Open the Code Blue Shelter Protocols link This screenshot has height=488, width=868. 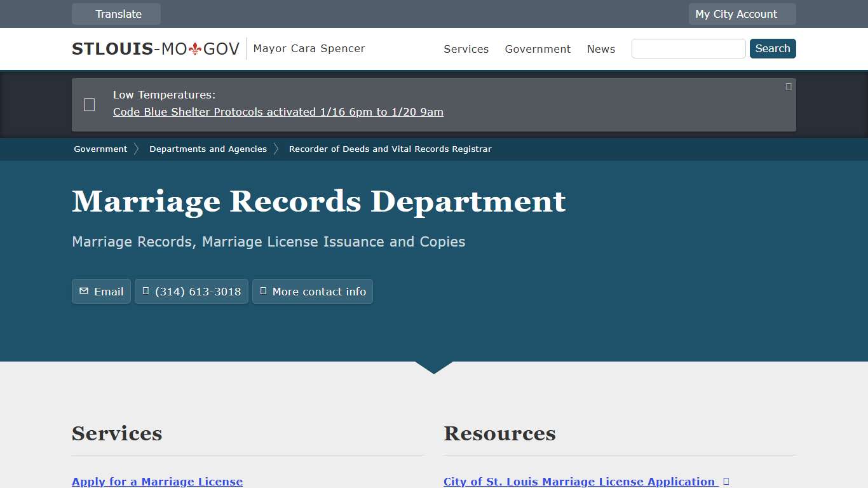pos(278,112)
